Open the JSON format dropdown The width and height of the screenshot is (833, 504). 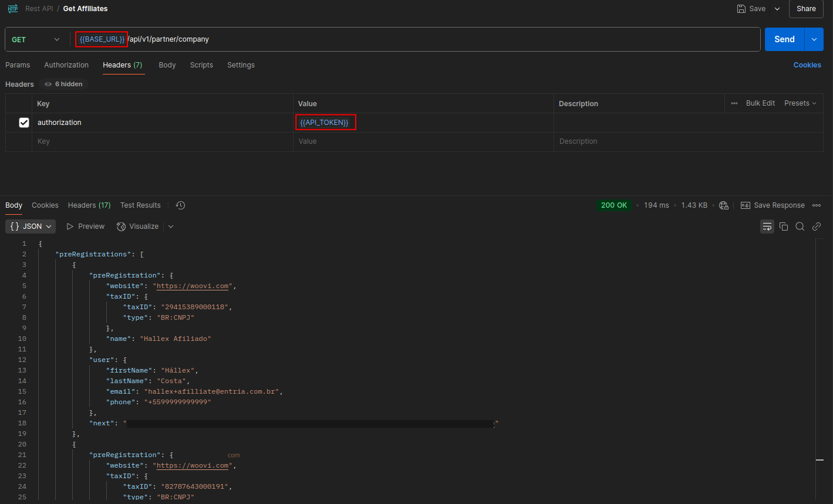point(31,226)
